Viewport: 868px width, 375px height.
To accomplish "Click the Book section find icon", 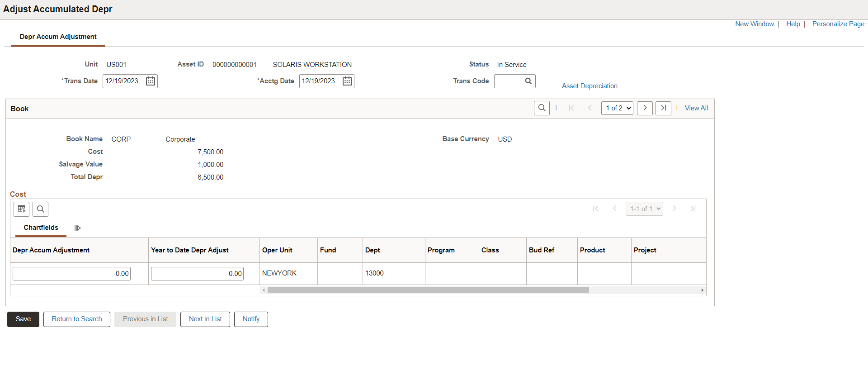I will click(x=542, y=108).
